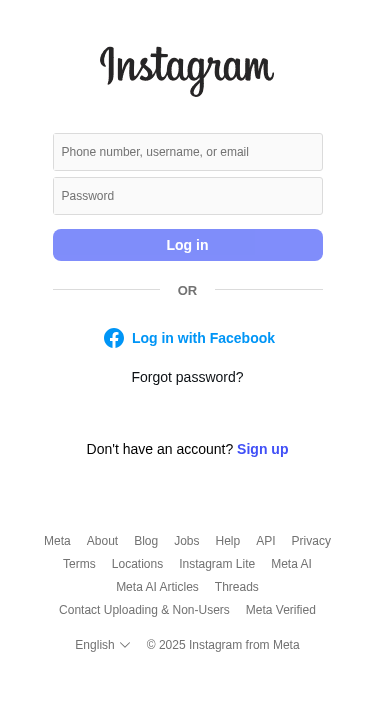Focus the Password input field
The width and height of the screenshot is (375, 715).
point(188,196)
